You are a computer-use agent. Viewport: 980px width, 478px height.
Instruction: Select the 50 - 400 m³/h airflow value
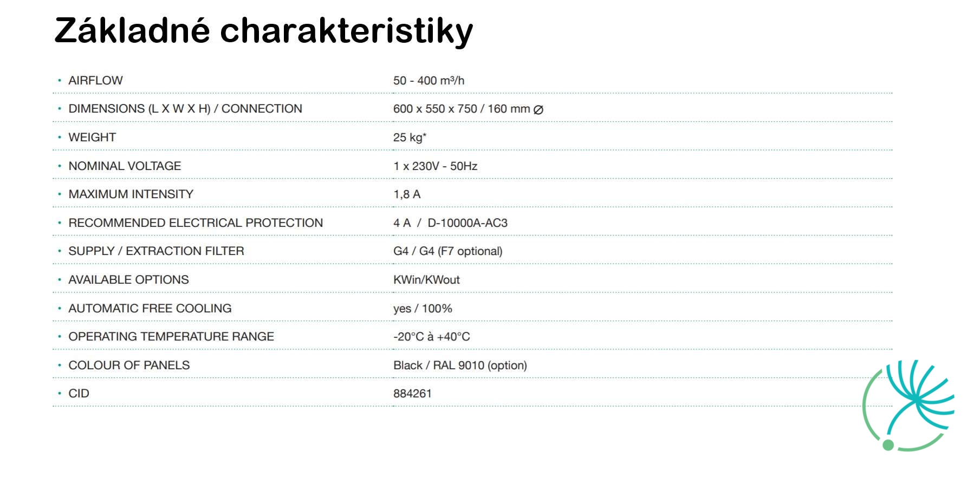click(x=429, y=81)
